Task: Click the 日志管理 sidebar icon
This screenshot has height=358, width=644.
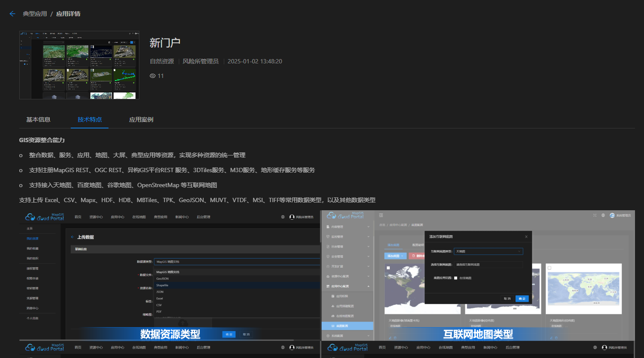Action: coord(328,247)
